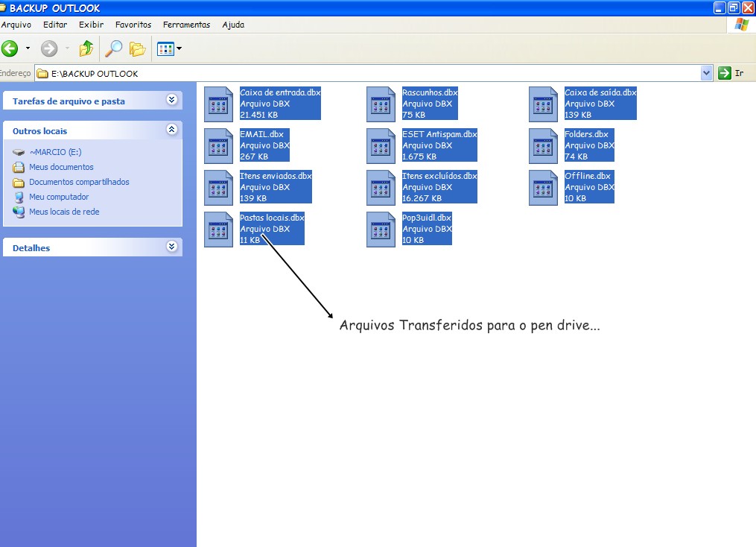The image size is (756, 547).
Task: Click the Caixa de entrada.dbx file name
Action: coord(280,92)
